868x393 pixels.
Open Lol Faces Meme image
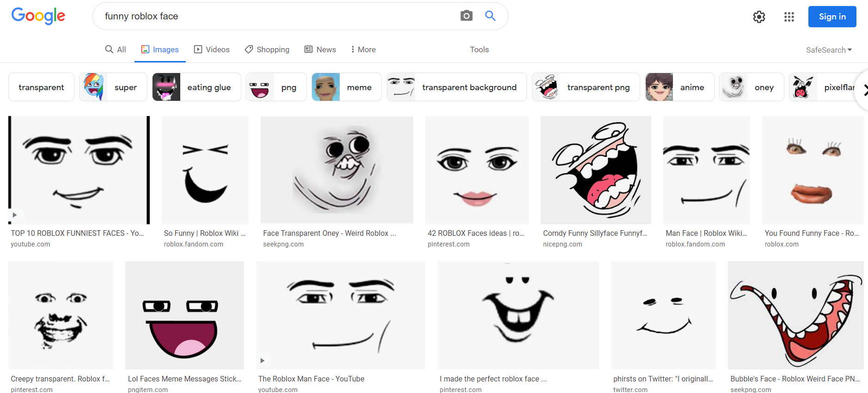tap(184, 315)
